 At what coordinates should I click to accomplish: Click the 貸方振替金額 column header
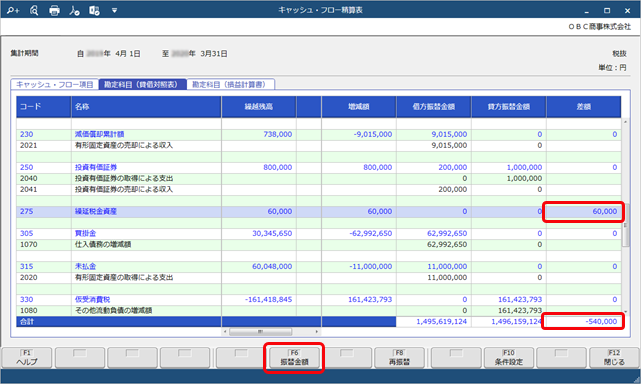509,107
